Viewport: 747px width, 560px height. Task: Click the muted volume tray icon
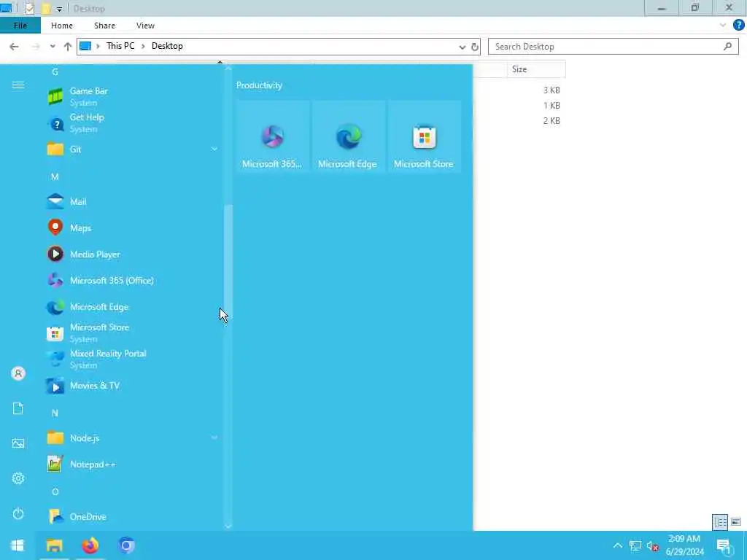pos(653,545)
